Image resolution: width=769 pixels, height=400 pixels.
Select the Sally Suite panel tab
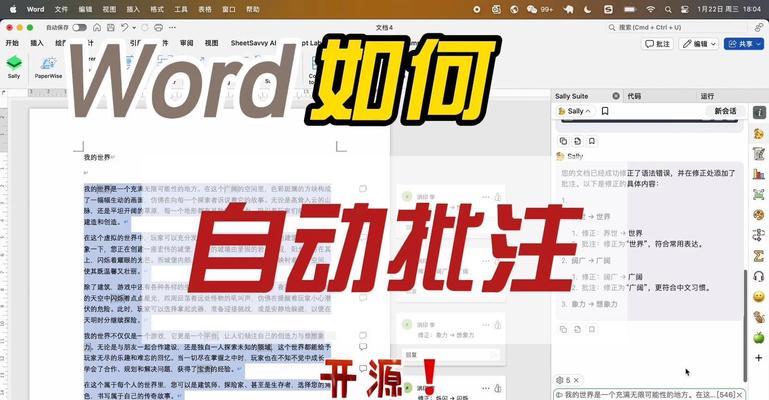[x=571, y=96]
